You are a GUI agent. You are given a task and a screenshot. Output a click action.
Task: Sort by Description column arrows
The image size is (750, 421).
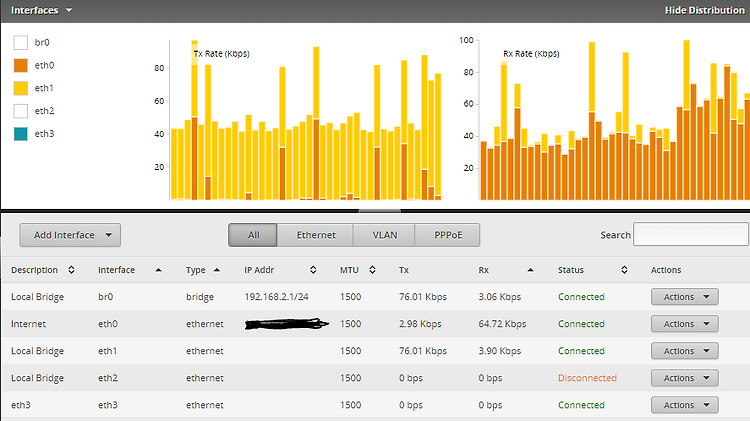click(x=71, y=270)
